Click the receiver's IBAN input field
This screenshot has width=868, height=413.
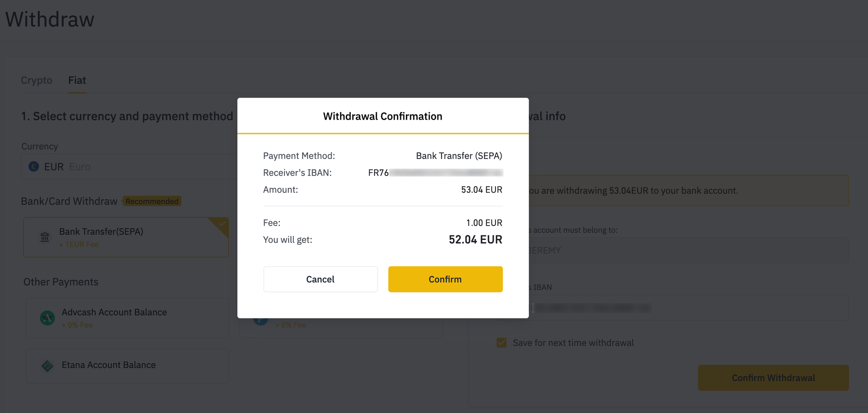(x=689, y=308)
